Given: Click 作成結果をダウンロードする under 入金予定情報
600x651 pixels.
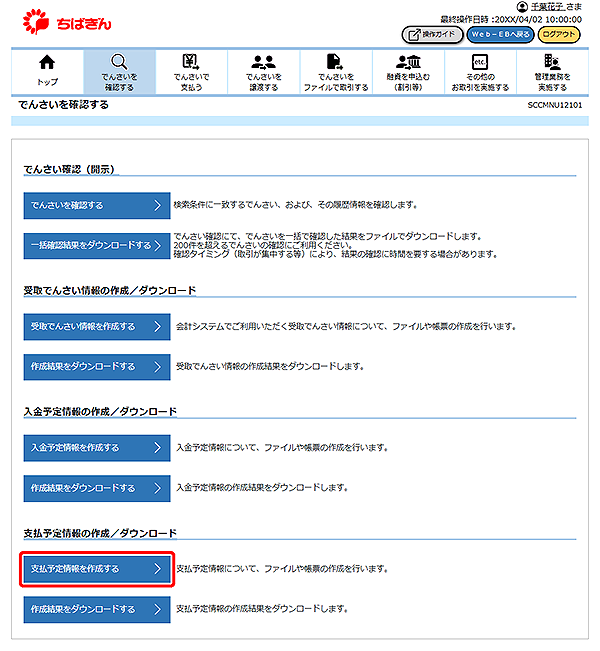Looking at the screenshot, I should 97,488.
